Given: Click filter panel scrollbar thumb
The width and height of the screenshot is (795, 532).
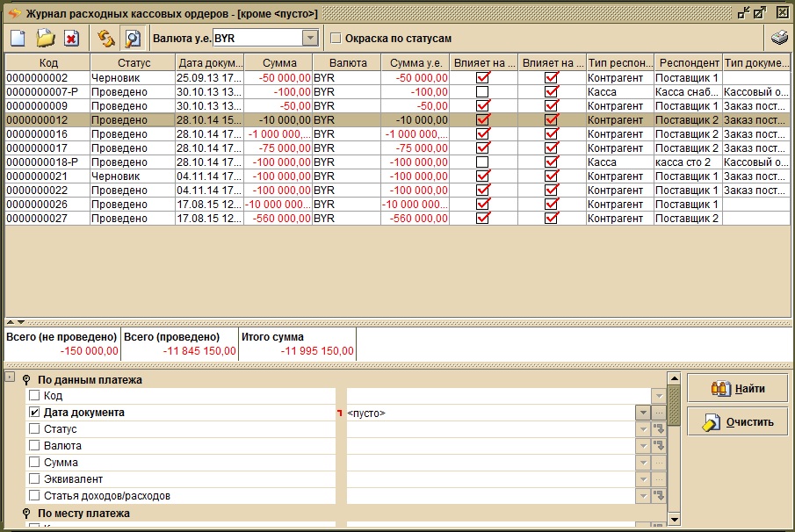Looking at the screenshot, I should [674, 406].
